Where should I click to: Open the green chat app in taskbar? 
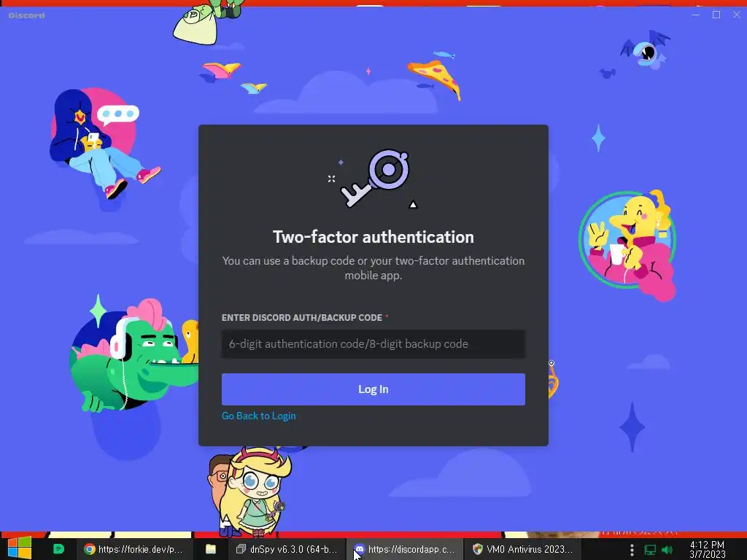(58, 548)
